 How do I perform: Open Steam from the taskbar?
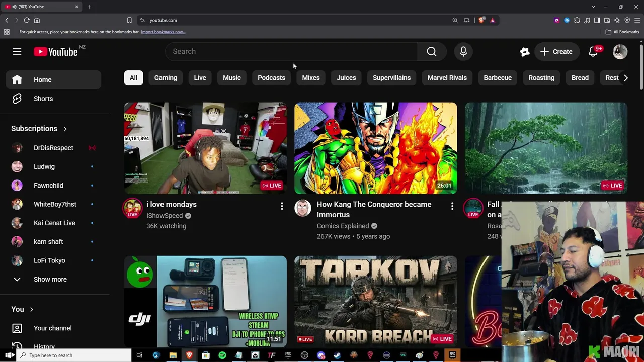337,355
